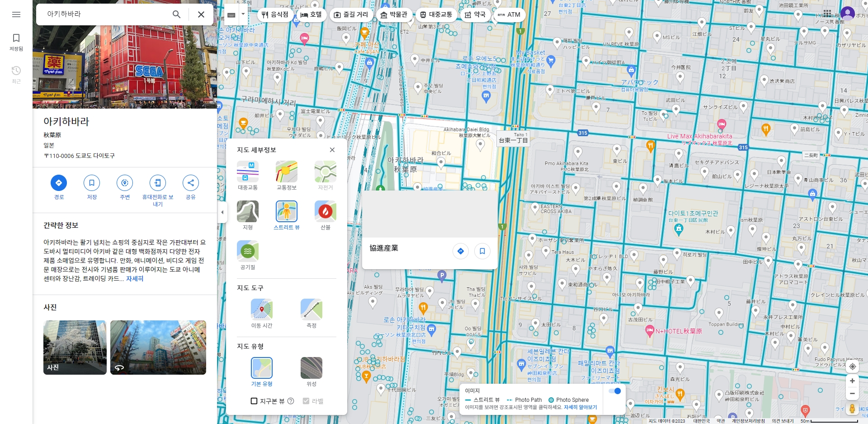Open the Google apps grid
Image resolution: width=868 pixels, height=424 pixels.
pos(827,13)
